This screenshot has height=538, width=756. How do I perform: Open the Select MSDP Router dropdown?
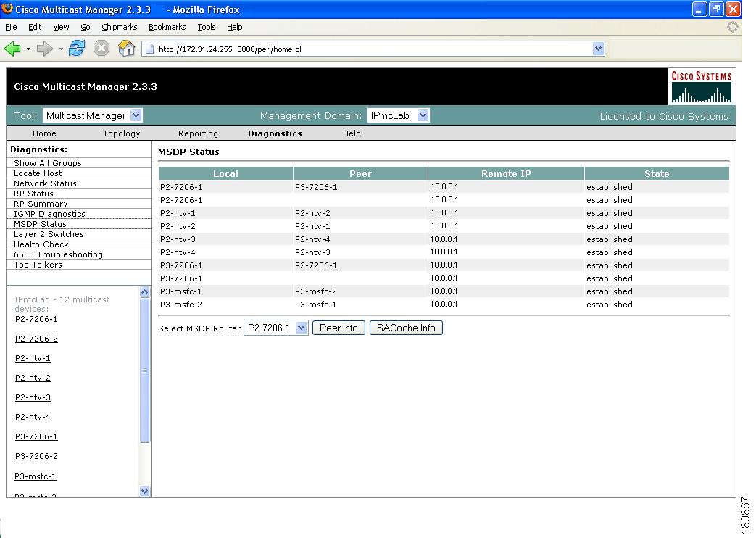275,328
